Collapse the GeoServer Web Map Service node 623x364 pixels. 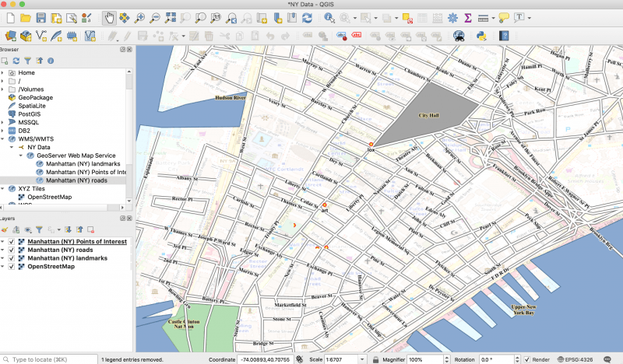point(21,156)
